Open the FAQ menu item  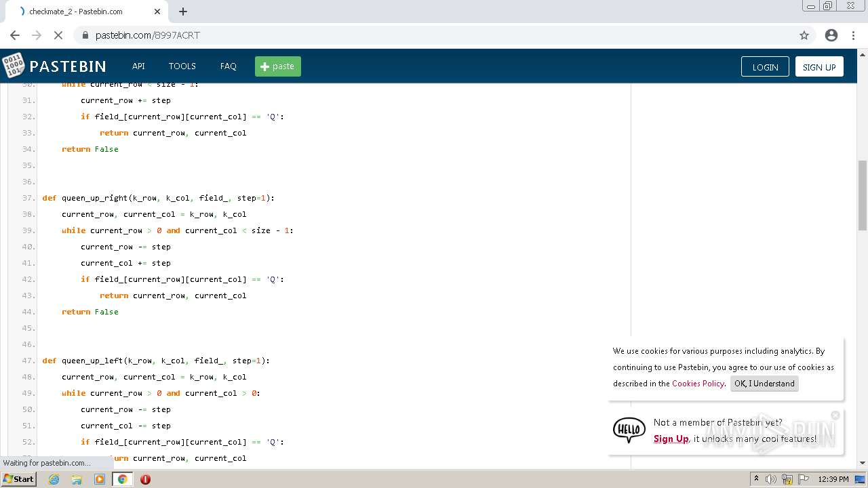[229, 66]
